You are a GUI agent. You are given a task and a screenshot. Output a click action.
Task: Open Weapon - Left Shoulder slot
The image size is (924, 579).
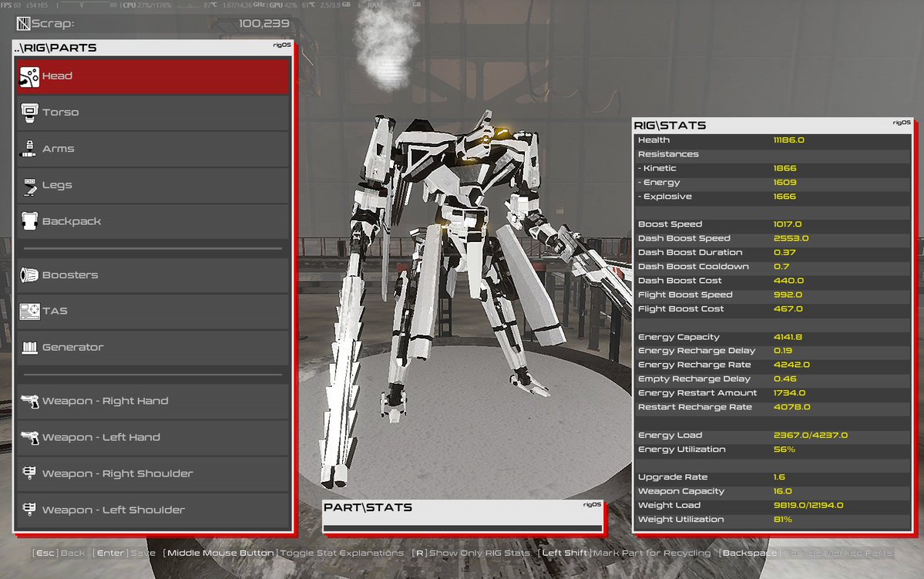[x=153, y=510]
